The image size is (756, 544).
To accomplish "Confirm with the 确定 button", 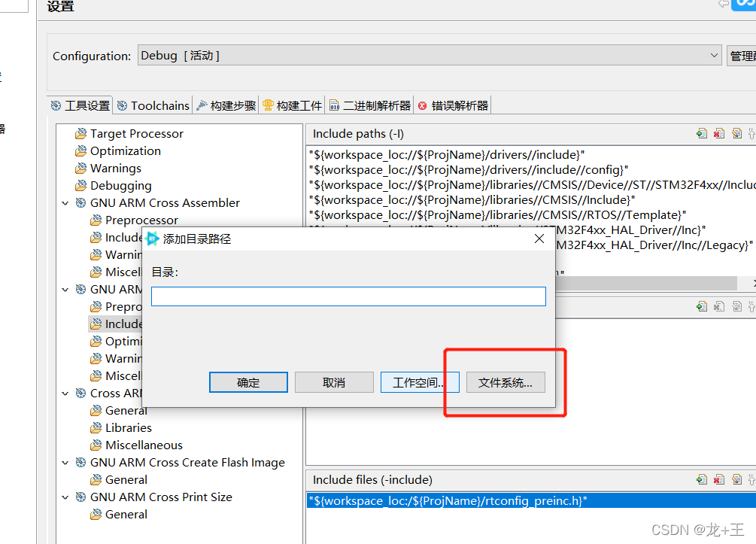I will pyautogui.click(x=248, y=382).
